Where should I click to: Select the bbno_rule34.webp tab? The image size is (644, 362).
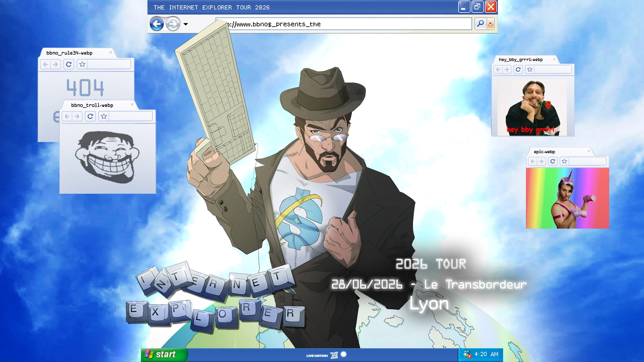pyautogui.click(x=69, y=53)
